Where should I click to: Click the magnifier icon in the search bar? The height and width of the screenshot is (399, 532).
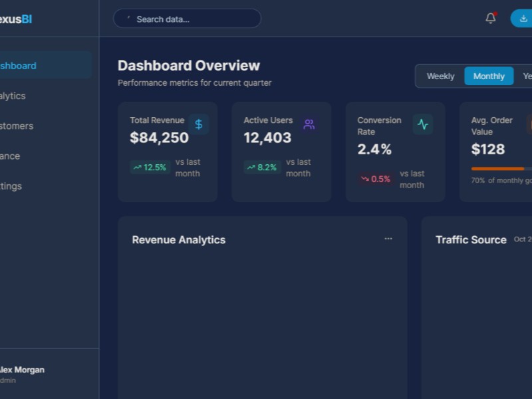click(x=128, y=19)
